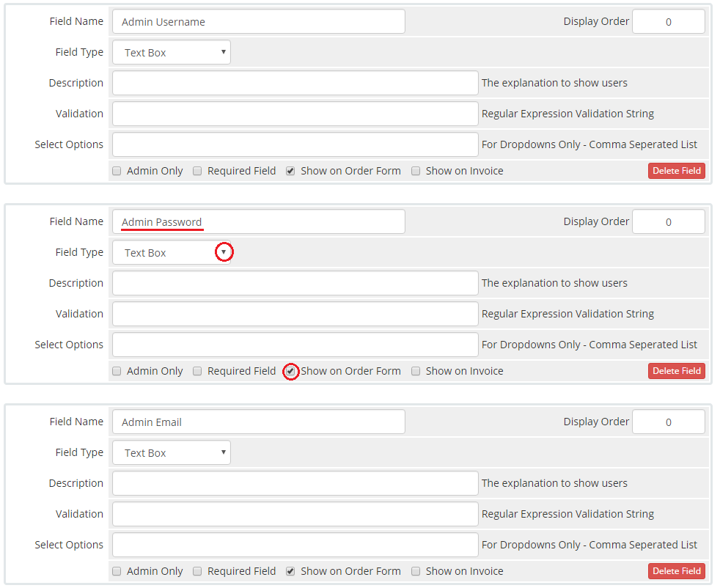
Task: Check Admin Only for Admin Password field
Action: coord(117,371)
